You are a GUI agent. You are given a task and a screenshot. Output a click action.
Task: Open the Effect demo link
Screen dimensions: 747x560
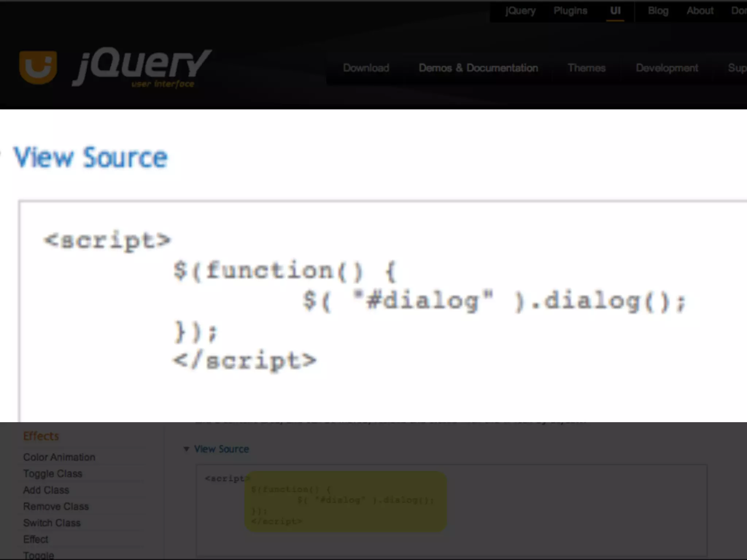pyautogui.click(x=35, y=539)
